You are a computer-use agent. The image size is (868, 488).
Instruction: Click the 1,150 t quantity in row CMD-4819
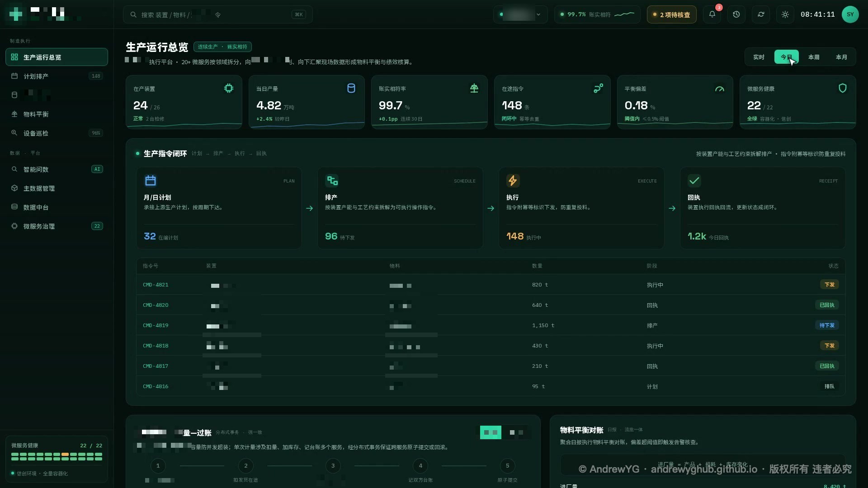(543, 325)
